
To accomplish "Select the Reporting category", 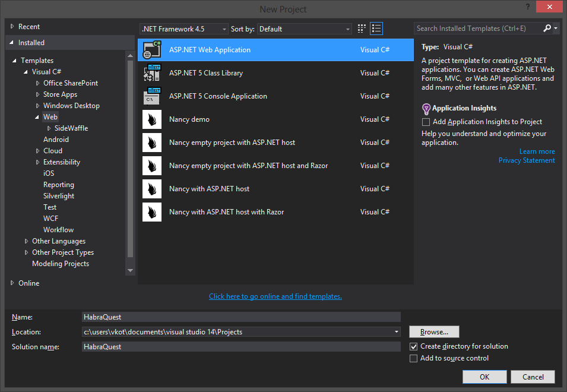I will tap(59, 185).
